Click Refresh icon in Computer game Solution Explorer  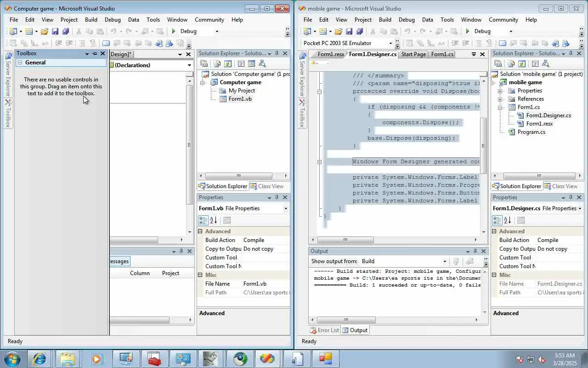point(227,63)
